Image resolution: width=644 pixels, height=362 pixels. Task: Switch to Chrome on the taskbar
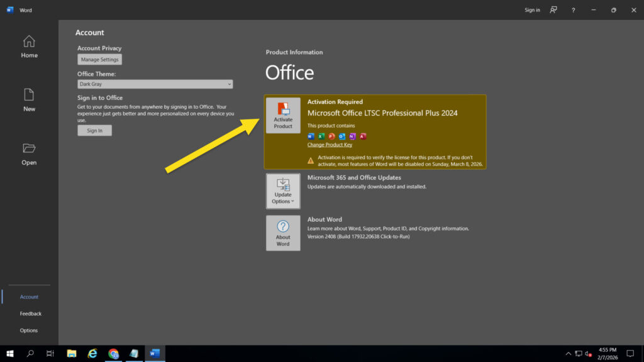(x=113, y=353)
